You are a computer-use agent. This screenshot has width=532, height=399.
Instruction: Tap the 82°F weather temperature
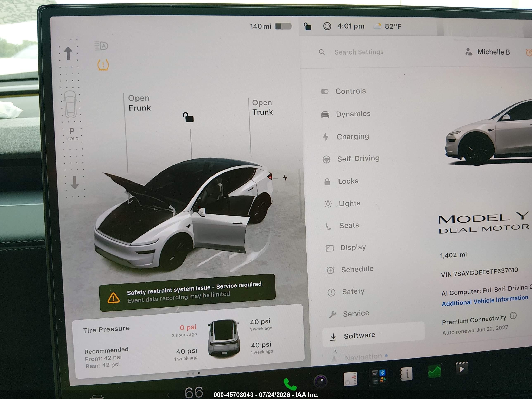(393, 26)
